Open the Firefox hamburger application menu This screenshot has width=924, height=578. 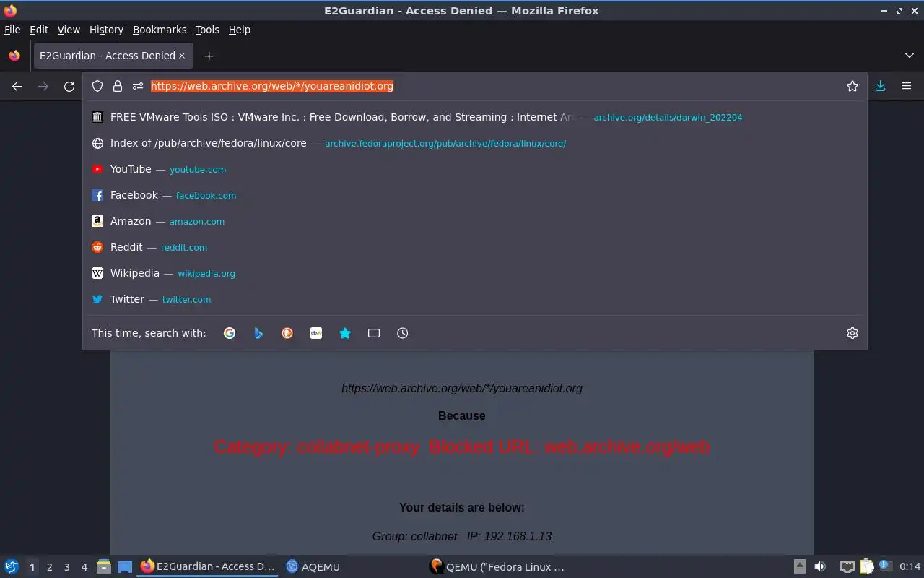click(907, 86)
